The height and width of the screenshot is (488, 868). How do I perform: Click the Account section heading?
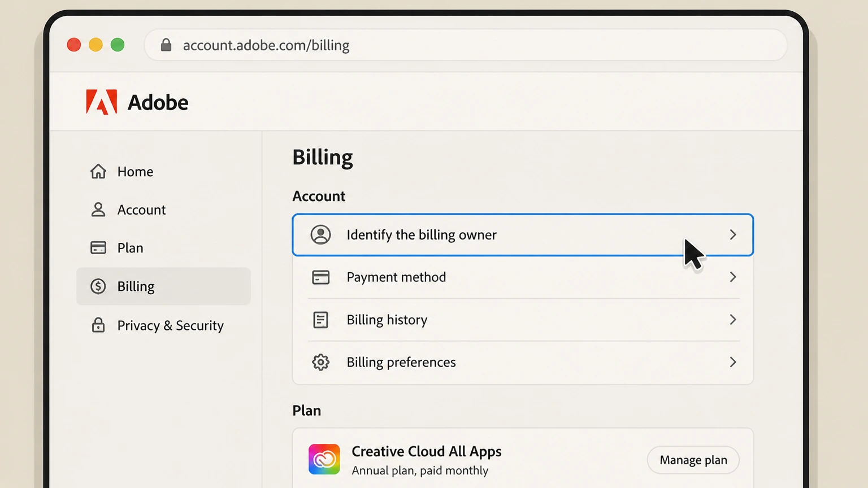tap(319, 196)
